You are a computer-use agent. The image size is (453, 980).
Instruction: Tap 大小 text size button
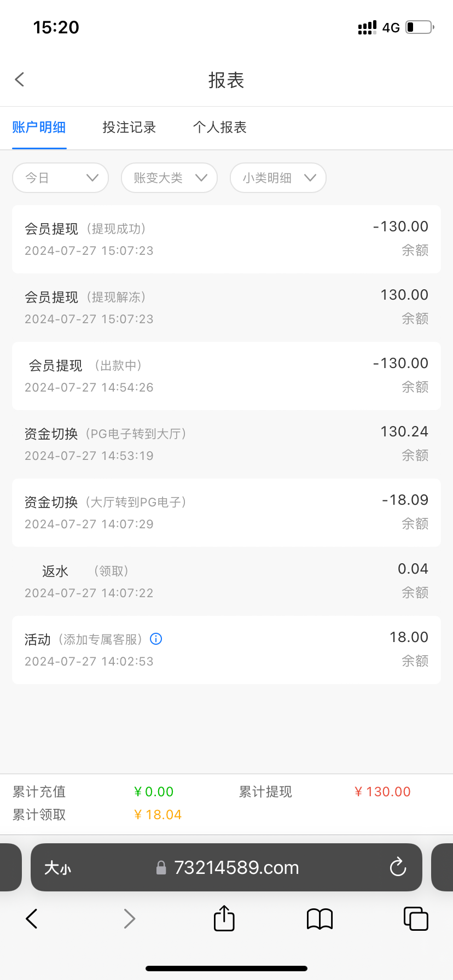(57, 868)
